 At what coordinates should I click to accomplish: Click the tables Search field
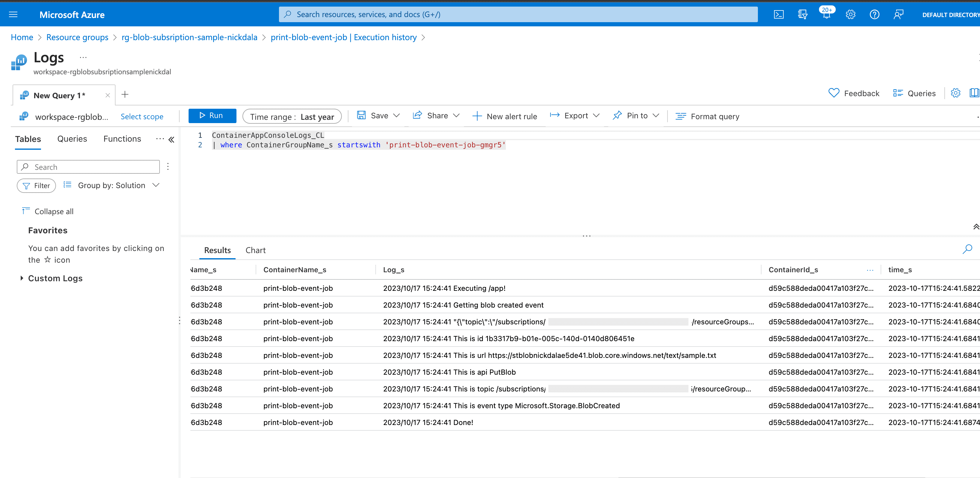click(x=88, y=167)
